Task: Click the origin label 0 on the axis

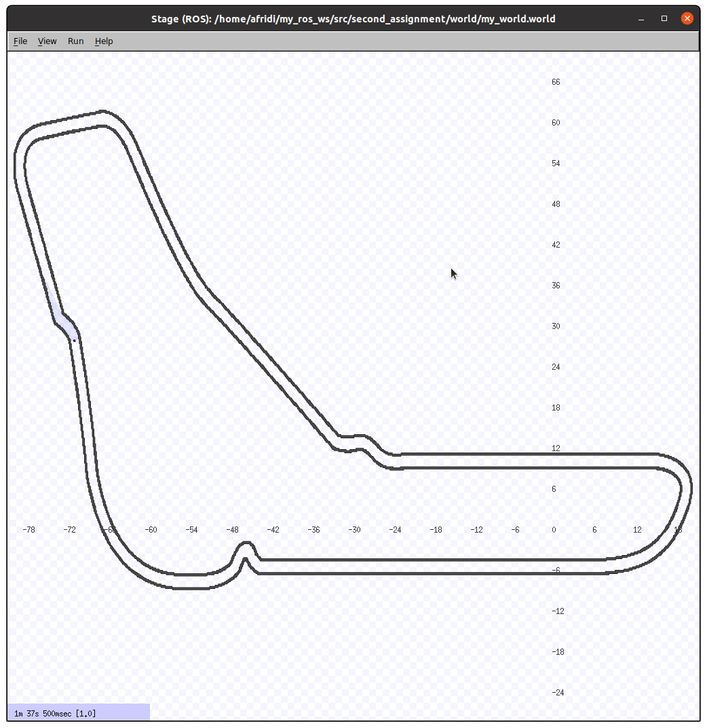Action: point(554,530)
